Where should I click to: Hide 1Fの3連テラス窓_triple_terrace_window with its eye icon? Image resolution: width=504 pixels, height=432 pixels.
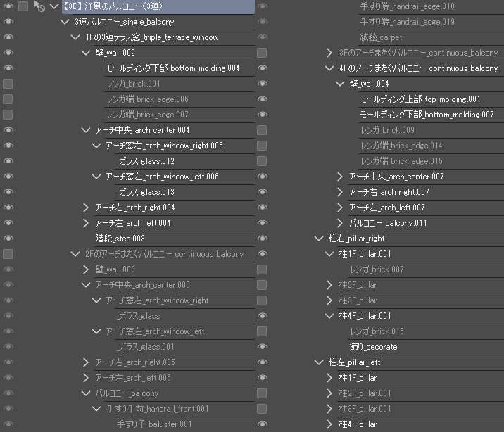8,37
